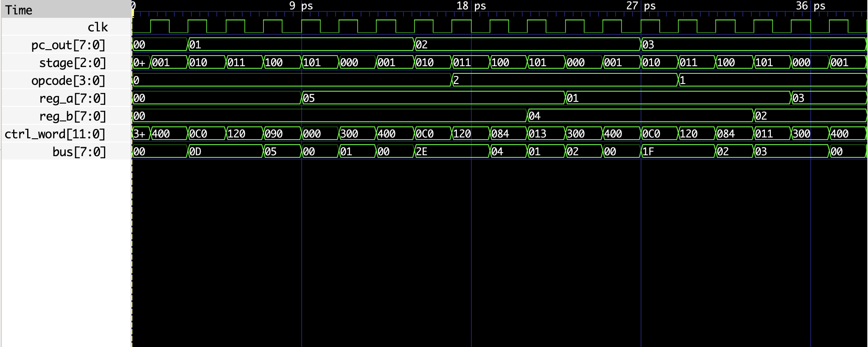The height and width of the screenshot is (347, 868).
Task: Click the 27 ps timeline marker
Action: click(x=641, y=6)
